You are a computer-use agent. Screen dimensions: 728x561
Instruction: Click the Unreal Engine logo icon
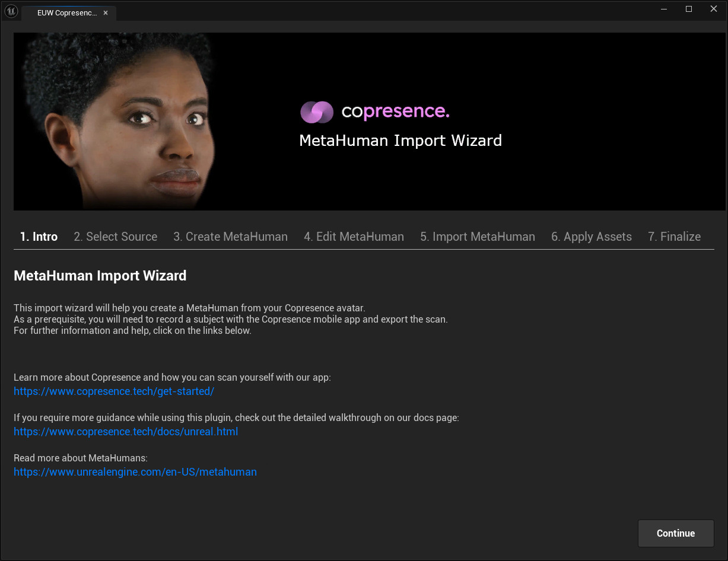[x=11, y=11]
